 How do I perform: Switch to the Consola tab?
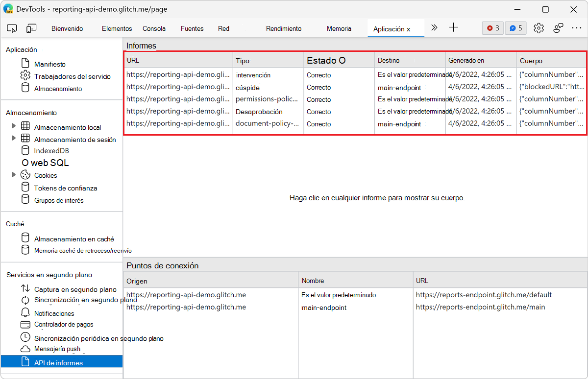click(x=154, y=28)
